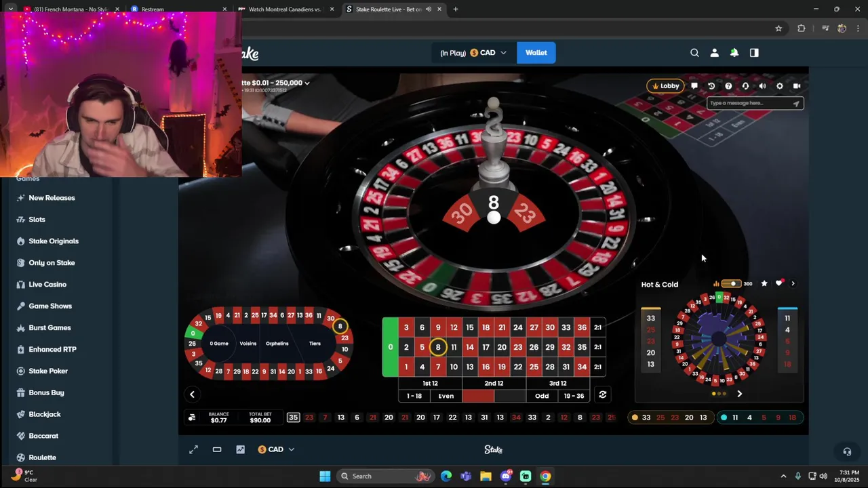Switch to Watch Montreal Canadiens tab
868x488 pixels.
pos(285,9)
